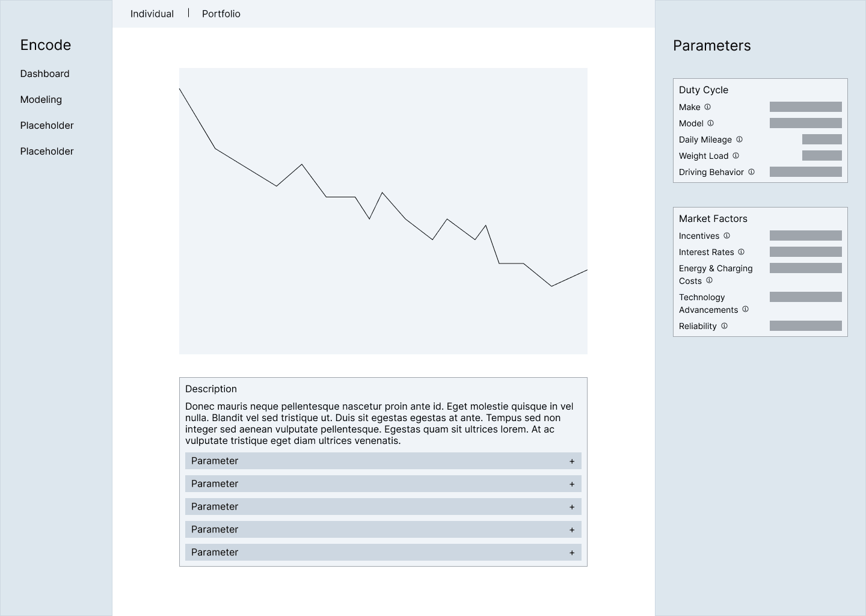The image size is (866, 616).
Task: Show info for Energy & Charging Costs
Action: click(x=709, y=280)
